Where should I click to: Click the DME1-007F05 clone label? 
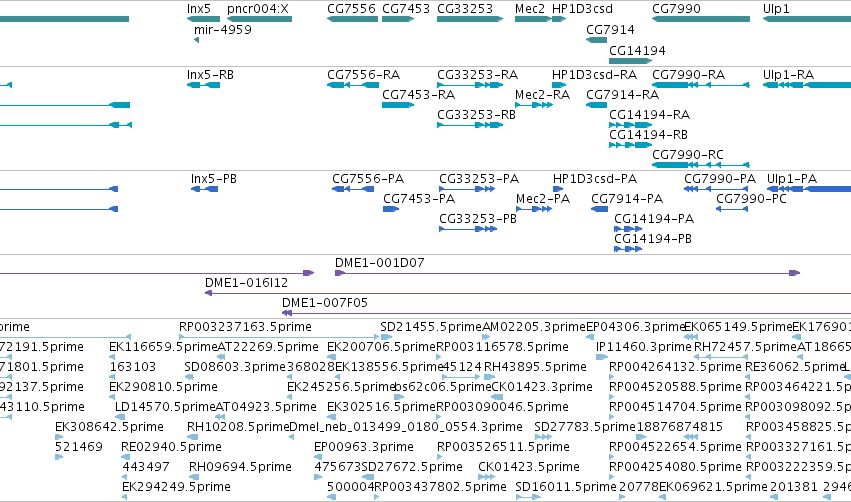pyautogui.click(x=325, y=303)
